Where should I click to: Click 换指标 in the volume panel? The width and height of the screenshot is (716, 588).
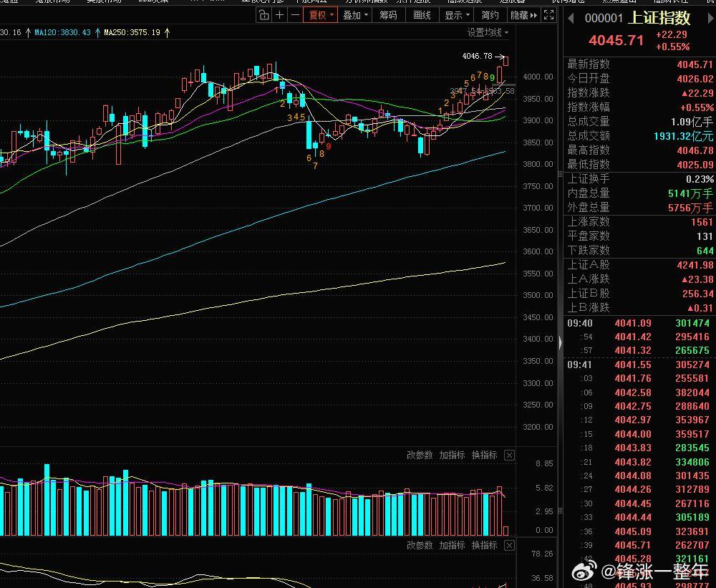(x=485, y=455)
